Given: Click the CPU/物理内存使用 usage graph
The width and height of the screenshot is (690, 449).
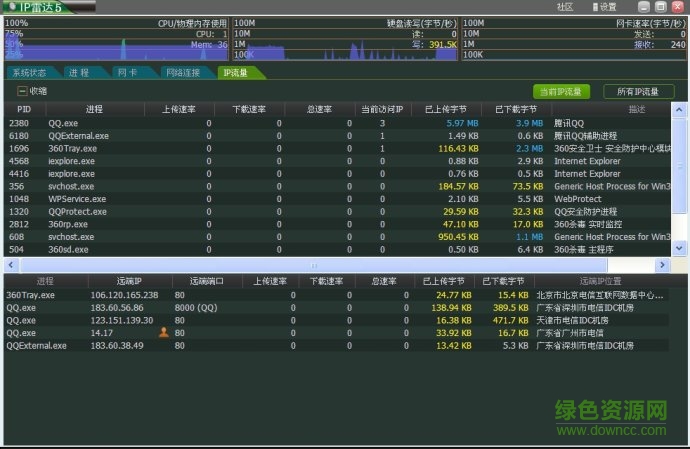Looking at the screenshot, I should click(x=117, y=39).
